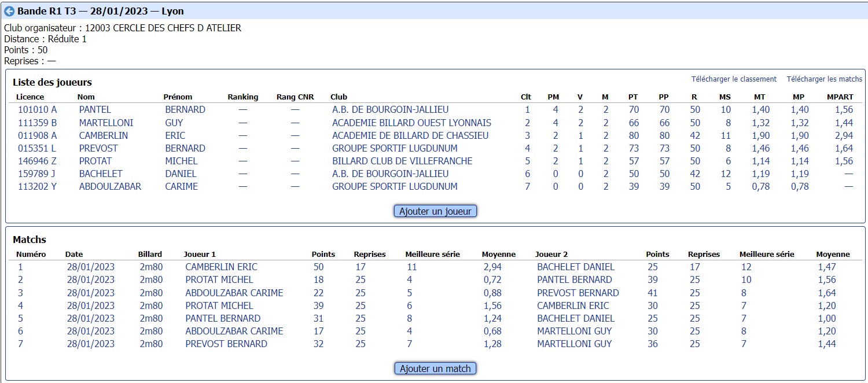The height and width of the screenshot is (383, 868).
Task: Select the player name ABDOULZABAR in the player list
Action: tap(110, 186)
